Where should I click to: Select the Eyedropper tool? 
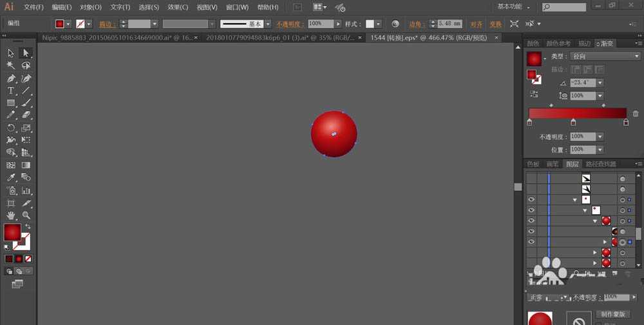tap(11, 177)
